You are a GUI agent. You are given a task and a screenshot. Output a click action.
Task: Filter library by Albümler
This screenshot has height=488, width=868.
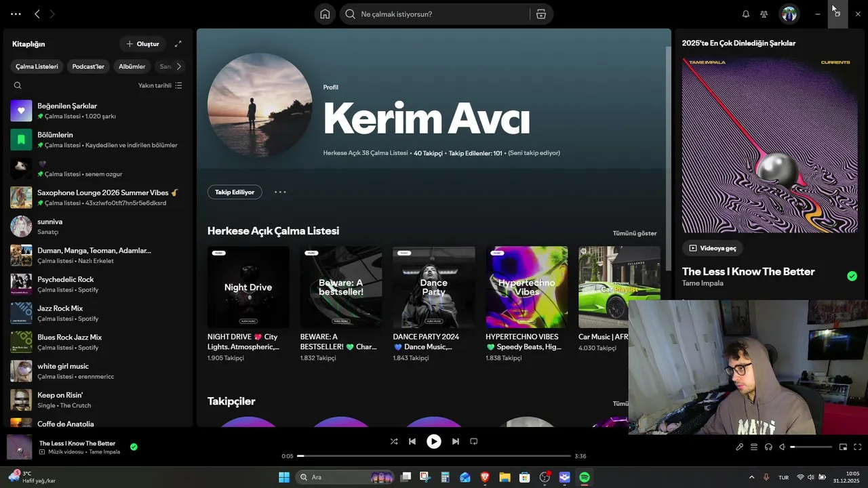pyautogui.click(x=132, y=66)
